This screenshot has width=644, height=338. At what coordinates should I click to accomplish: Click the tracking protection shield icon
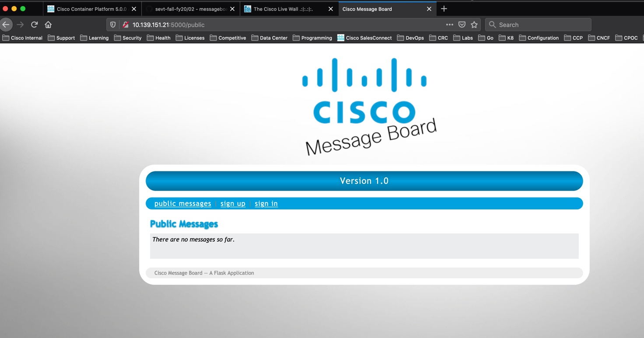[113, 25]
